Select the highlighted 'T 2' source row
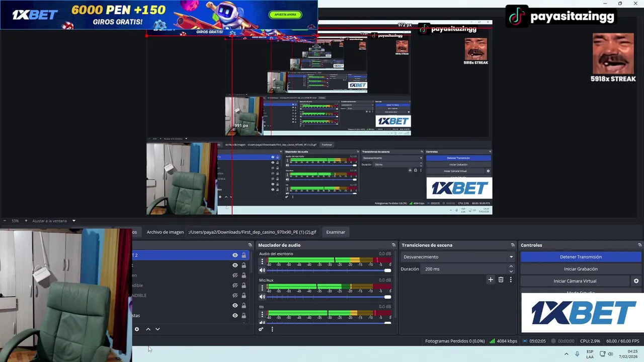The image size is (644, 362). [191, 255]
